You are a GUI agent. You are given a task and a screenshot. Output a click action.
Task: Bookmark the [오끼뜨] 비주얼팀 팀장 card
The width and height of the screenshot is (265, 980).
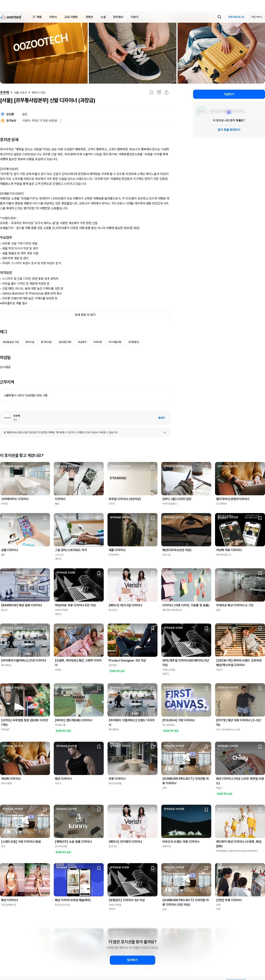[45, 688]
